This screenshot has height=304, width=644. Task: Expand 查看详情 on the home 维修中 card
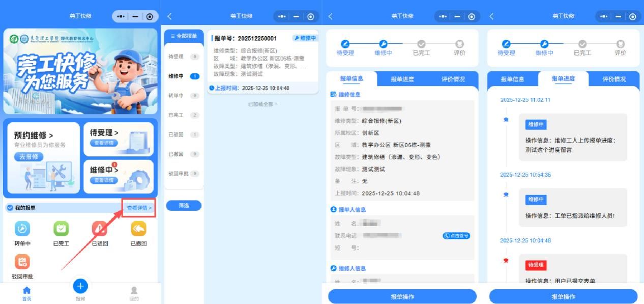point(104,181)
